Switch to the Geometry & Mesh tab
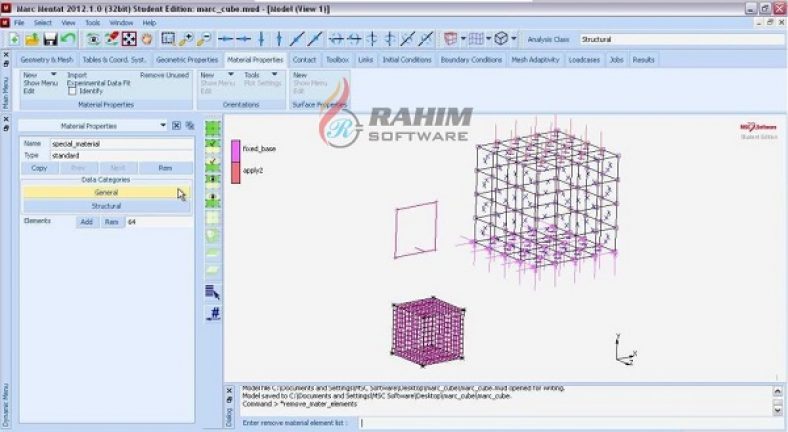The image size is (788, 432). click(47, 60)
